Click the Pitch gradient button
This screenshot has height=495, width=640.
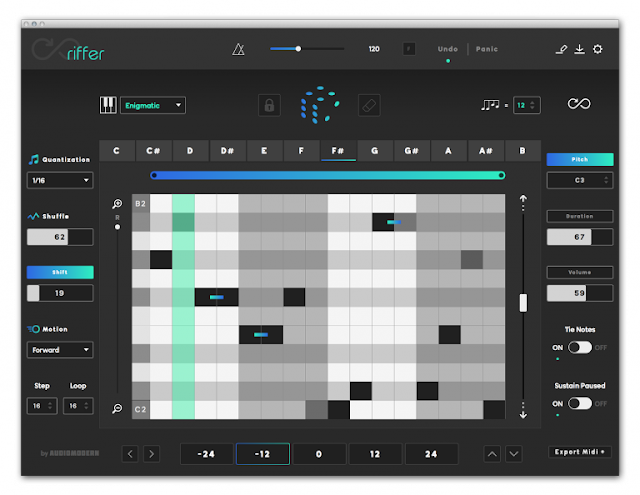pyautogui.click(x=580, y=160)
